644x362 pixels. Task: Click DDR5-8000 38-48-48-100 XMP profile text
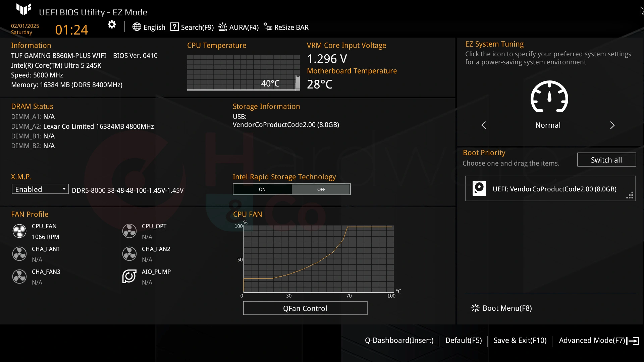pos(128,190)
